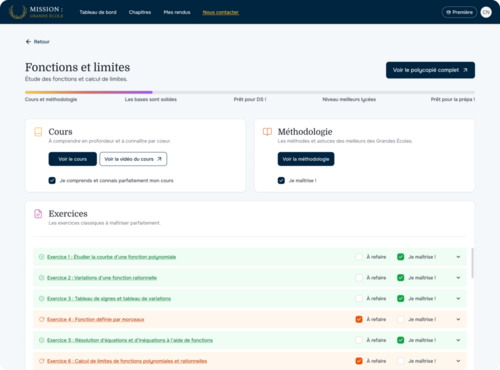Screen dimensions: 500x370
Task: Tick 'Je comprends et connais parfaitement mon cours' checkbox
Action: click(x=52, y=181)
